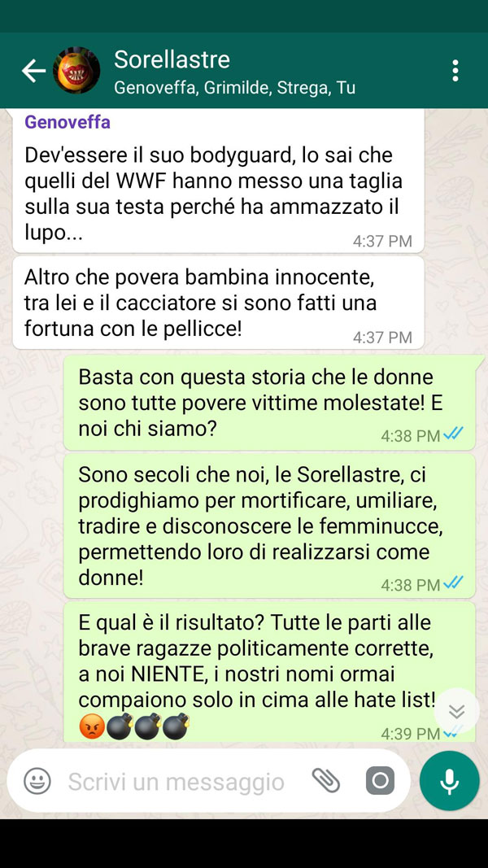Select the message about WWF bodyguard
The image size is (488, 868).
[x=219, y=181]
